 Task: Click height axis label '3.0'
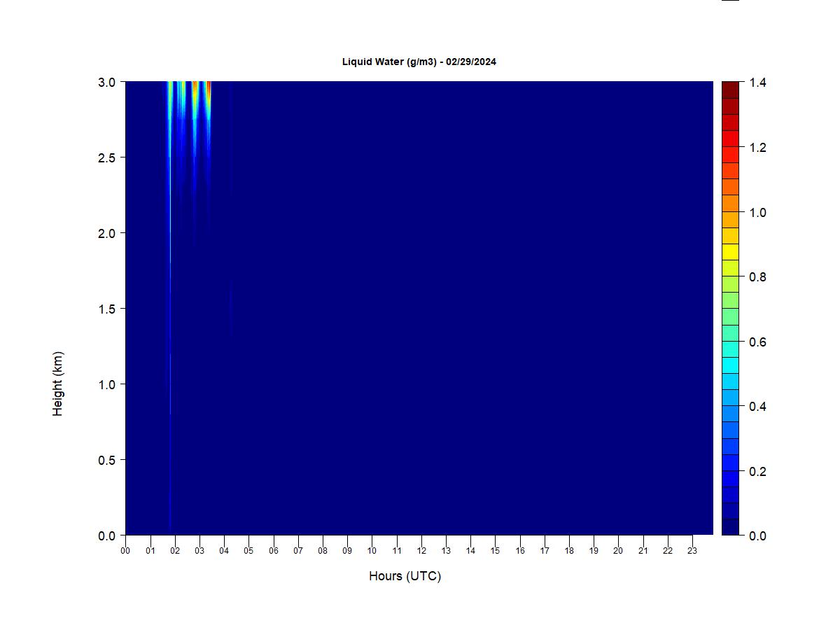click(x=106, y=82)
